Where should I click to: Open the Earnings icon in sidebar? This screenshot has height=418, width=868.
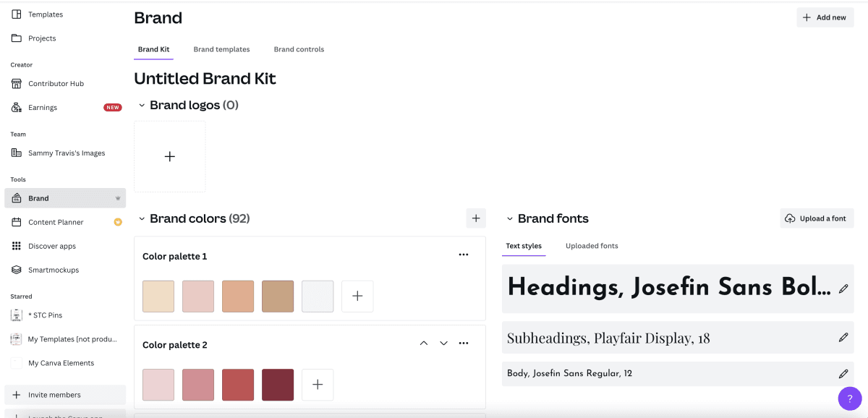17,108
